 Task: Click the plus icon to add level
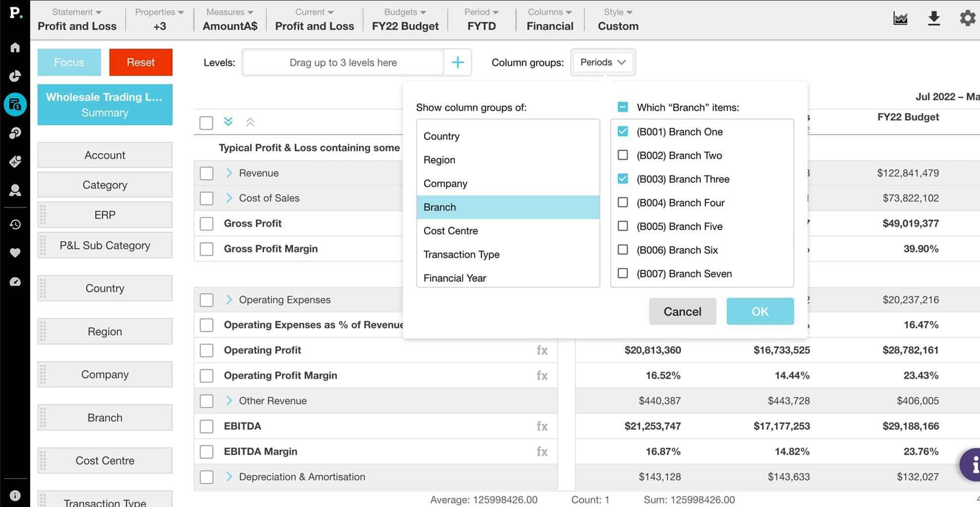[458, 62]
